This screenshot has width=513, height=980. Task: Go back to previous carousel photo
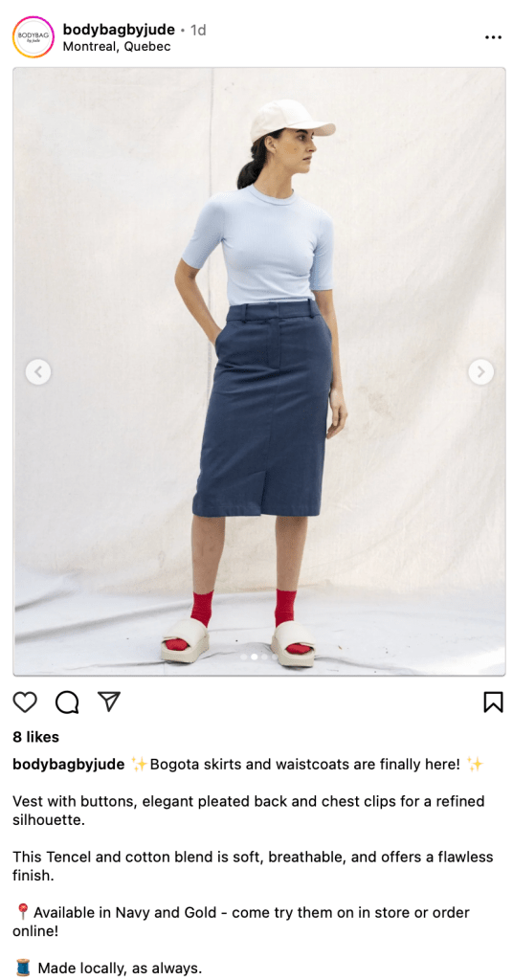coord(38,372)
